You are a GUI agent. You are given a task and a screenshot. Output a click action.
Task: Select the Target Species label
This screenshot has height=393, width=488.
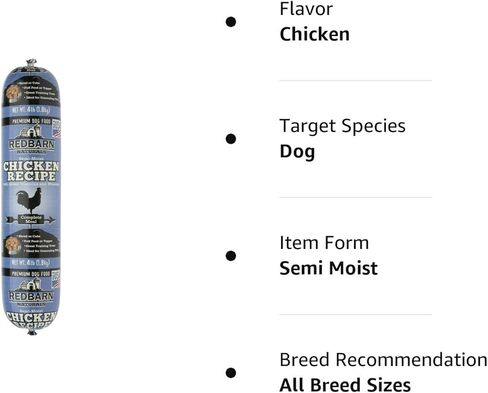tap(343, 127)
